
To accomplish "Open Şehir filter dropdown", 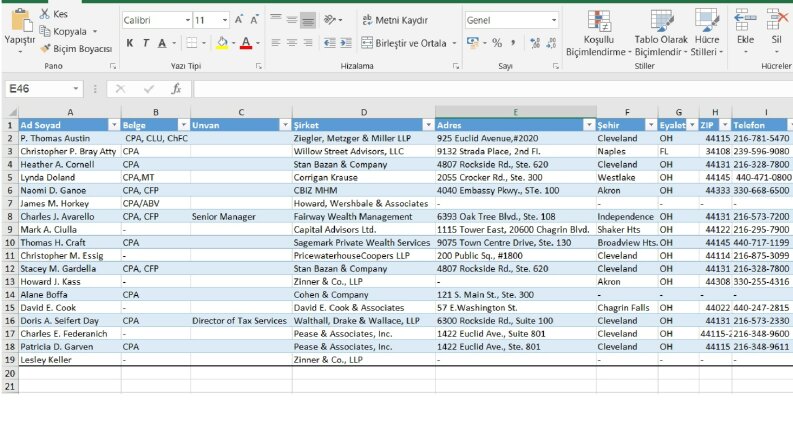I will (x=651, y=125).
